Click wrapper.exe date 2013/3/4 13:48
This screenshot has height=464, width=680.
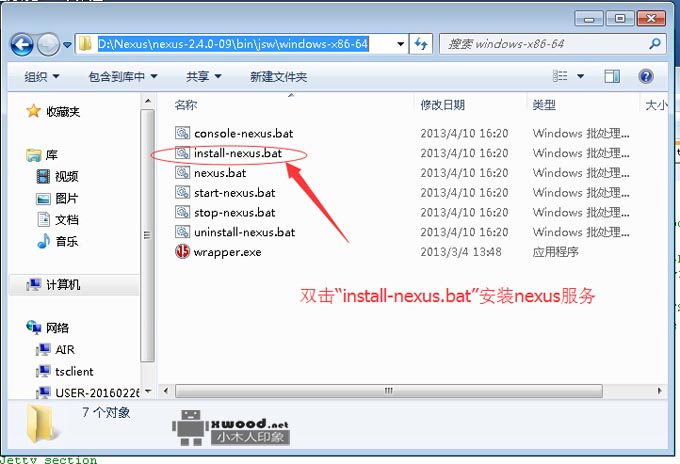coord(461,252)
